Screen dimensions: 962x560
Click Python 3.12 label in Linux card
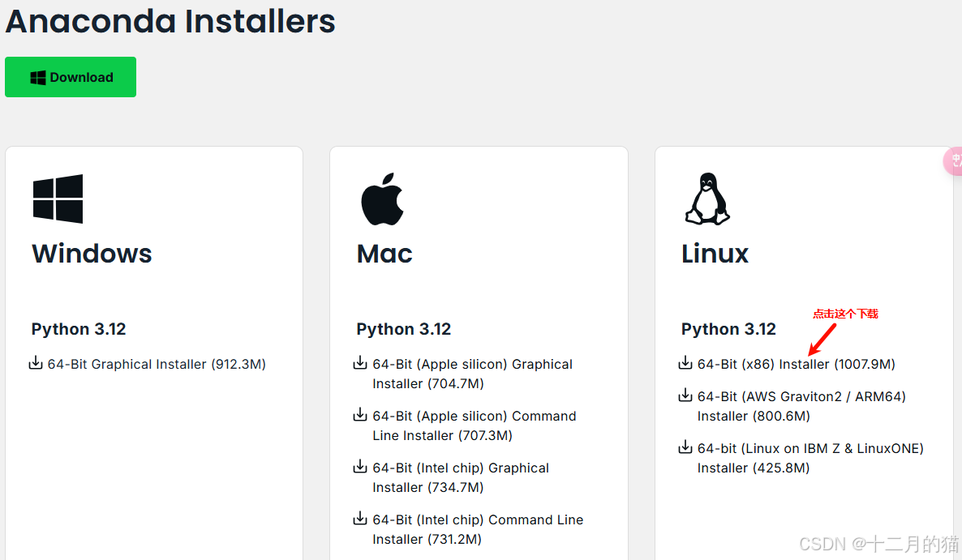(729, 330)
